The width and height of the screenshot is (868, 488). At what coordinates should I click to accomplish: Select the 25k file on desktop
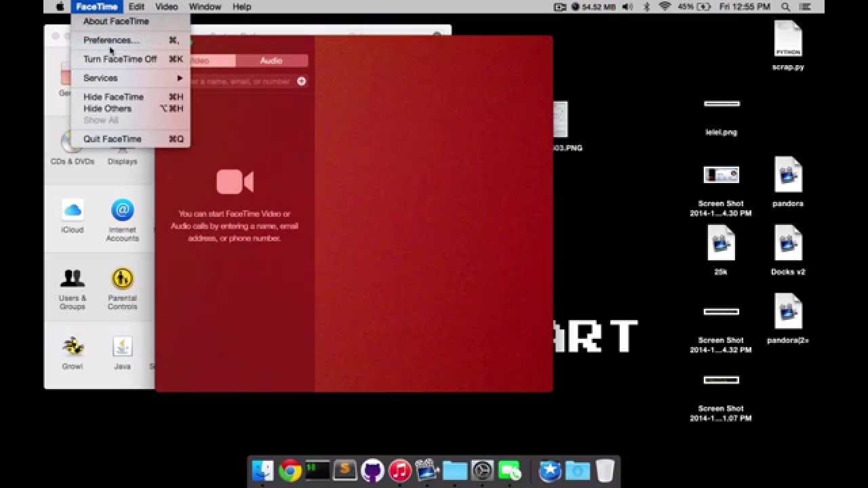click(x=721, y=250)
